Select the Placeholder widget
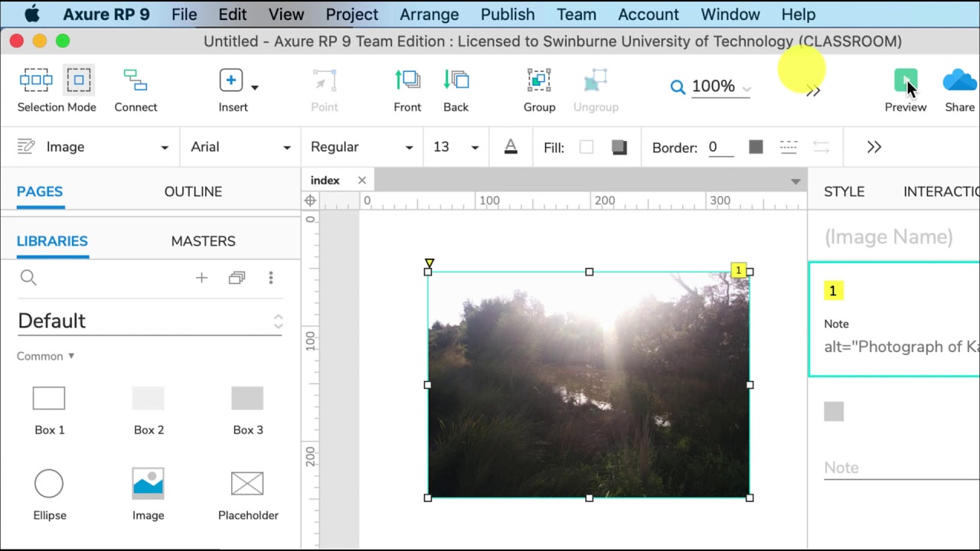Viewport: 980px width, 551px height. (247, 496)
